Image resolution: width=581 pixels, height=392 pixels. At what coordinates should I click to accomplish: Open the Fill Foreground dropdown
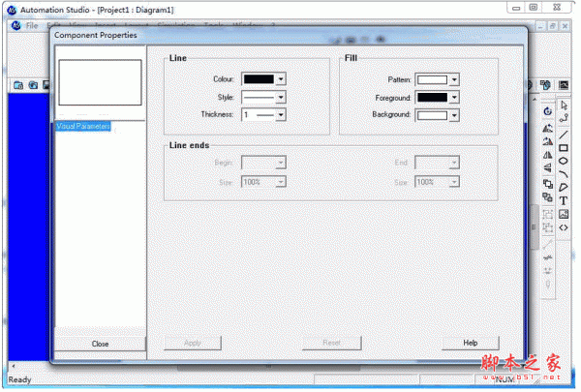454,98
